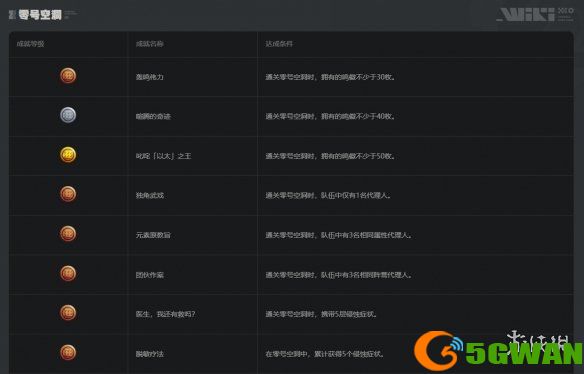The height and width of the screenshot is (374, 584).
Task: Select achievement name 叱咤「以太」之王
Action: coord(164,156)
